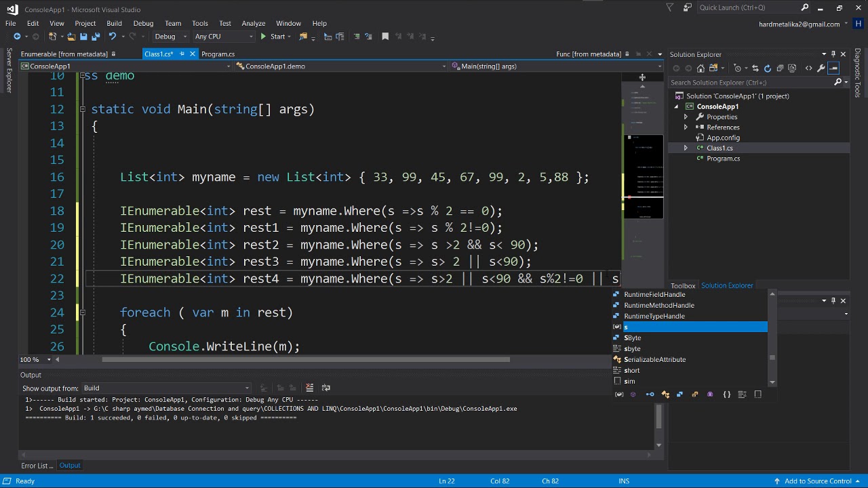Pin the Solution Explorer panel
The image size is (868, 488).
coord(833,54)
